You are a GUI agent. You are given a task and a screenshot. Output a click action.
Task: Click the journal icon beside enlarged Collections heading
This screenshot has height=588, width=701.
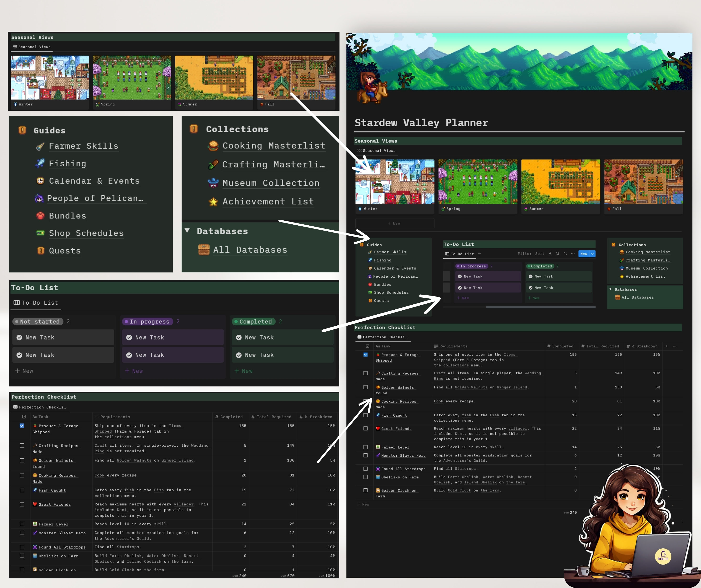click(194, 129)
